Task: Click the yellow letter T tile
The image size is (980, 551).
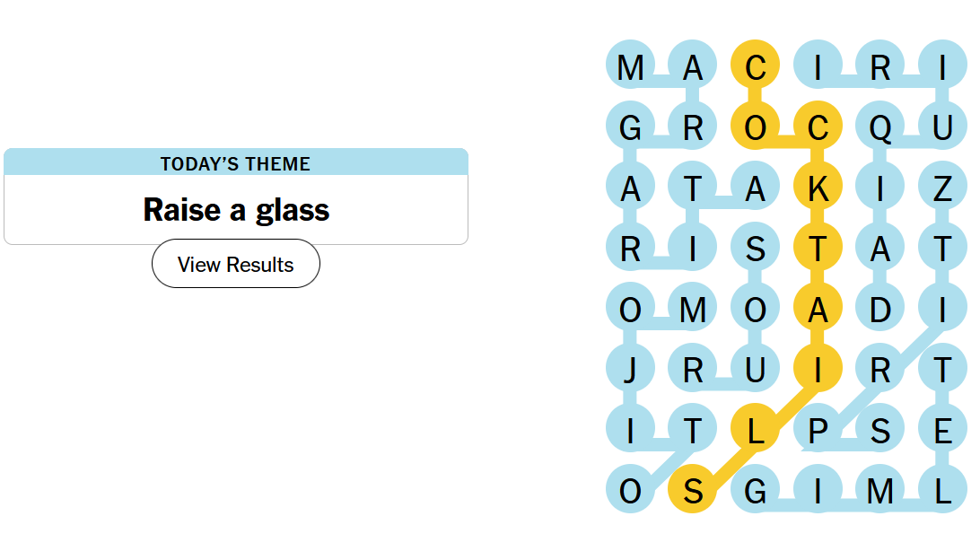Action: coord(817,249)
